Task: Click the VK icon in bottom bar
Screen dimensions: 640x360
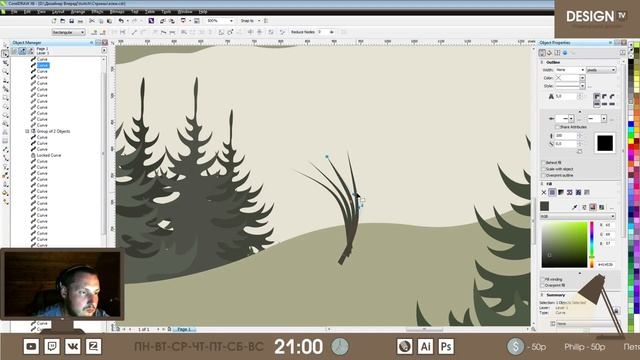Action: point(73,347)
